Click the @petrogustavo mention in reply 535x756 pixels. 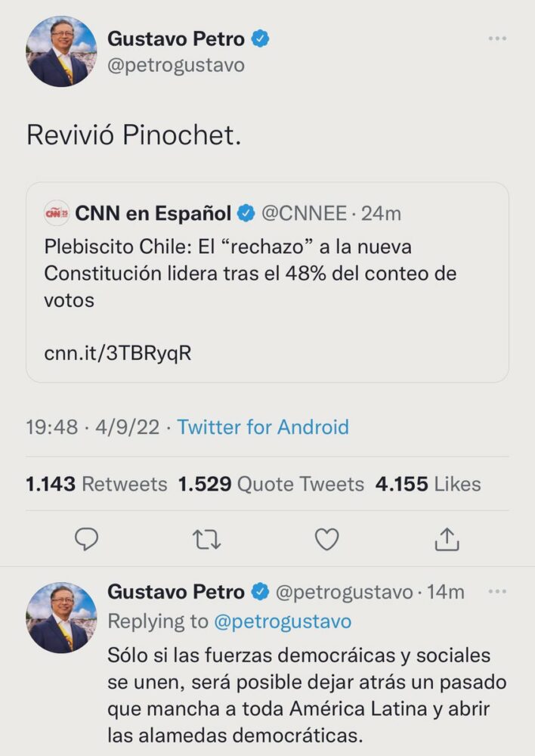[282, 621]
